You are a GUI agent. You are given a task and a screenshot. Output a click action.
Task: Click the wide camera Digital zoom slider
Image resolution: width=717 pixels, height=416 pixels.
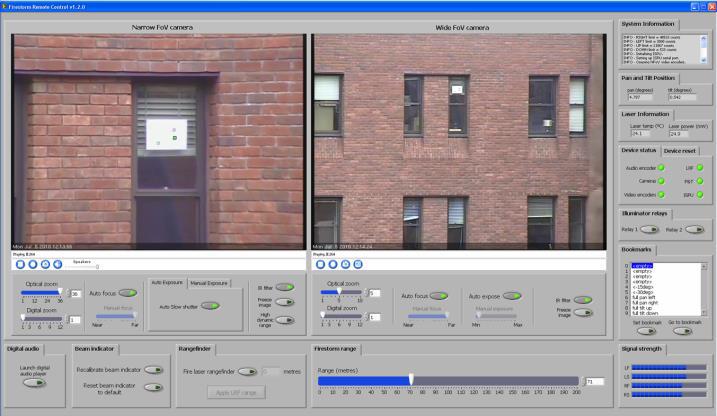(x=341, y=316)
